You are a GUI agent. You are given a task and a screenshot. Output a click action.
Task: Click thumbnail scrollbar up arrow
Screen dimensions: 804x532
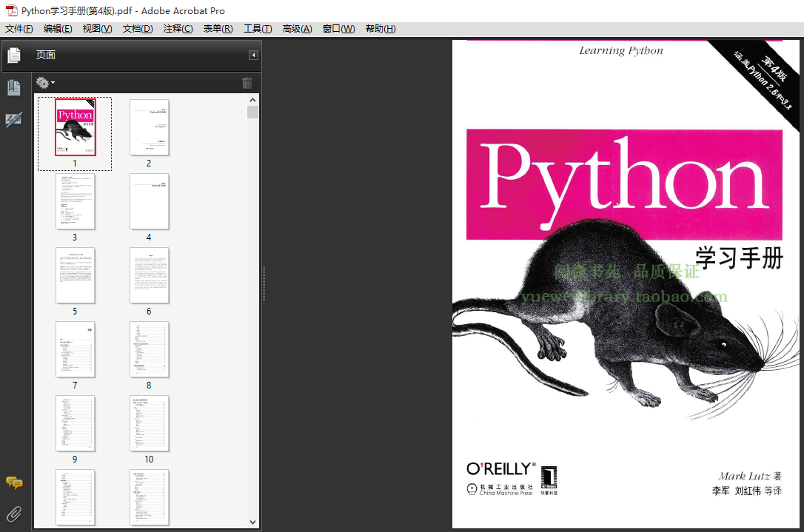(x=253, y=100)
